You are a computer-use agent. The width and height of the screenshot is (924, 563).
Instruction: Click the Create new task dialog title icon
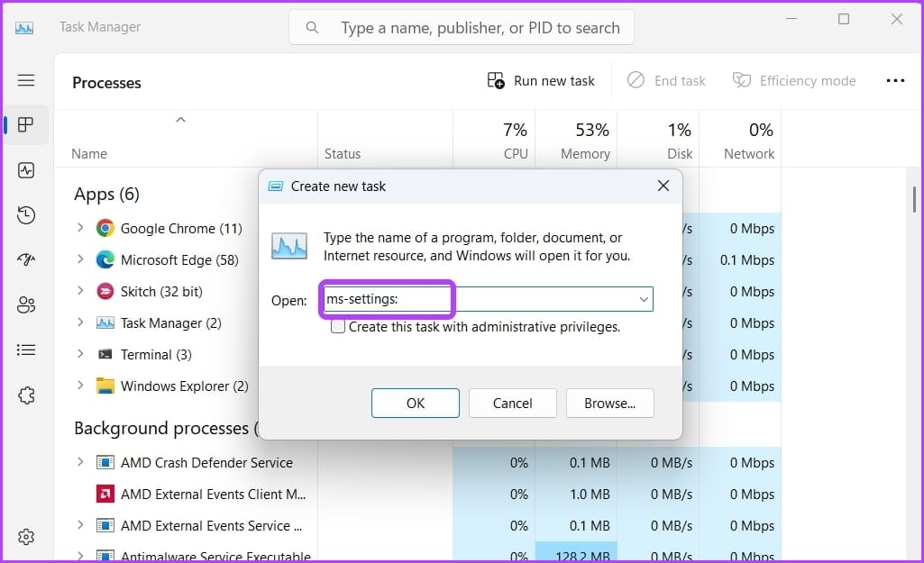click(x=276, y=186)
